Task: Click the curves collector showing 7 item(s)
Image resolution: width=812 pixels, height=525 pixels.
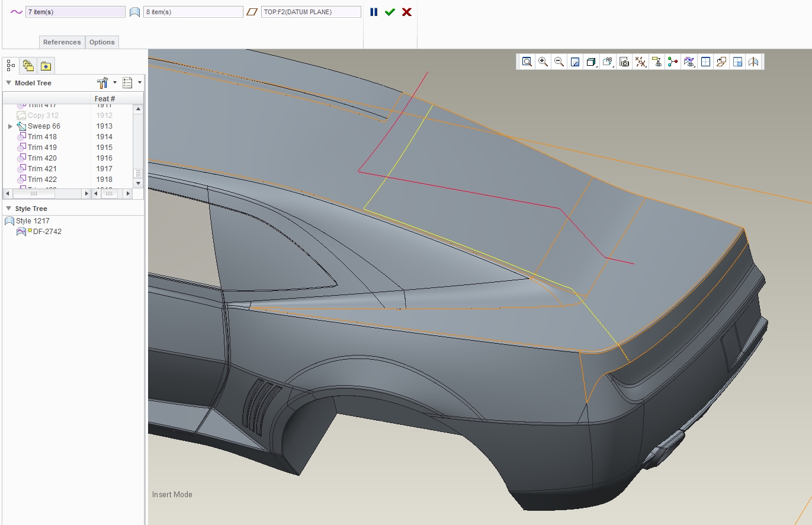Action: tap(75, 12)
